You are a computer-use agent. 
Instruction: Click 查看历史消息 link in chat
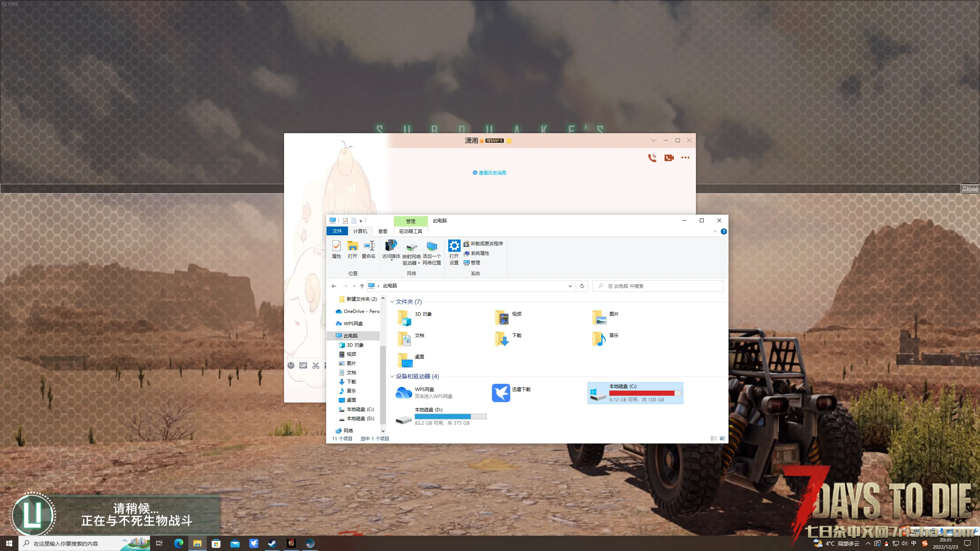[490, 173]
